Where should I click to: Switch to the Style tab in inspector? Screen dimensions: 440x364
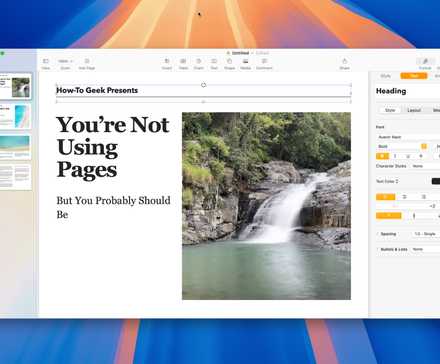385,76
